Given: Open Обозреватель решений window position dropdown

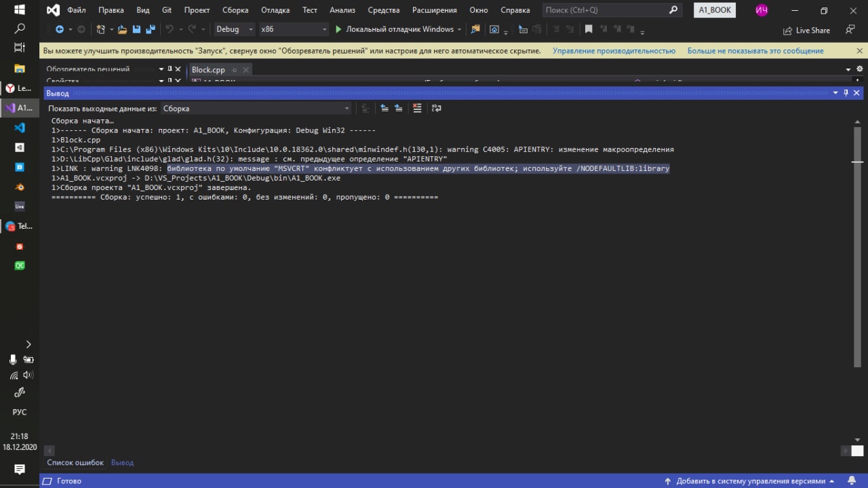Looking at the screenshot, I should [161, 69].
